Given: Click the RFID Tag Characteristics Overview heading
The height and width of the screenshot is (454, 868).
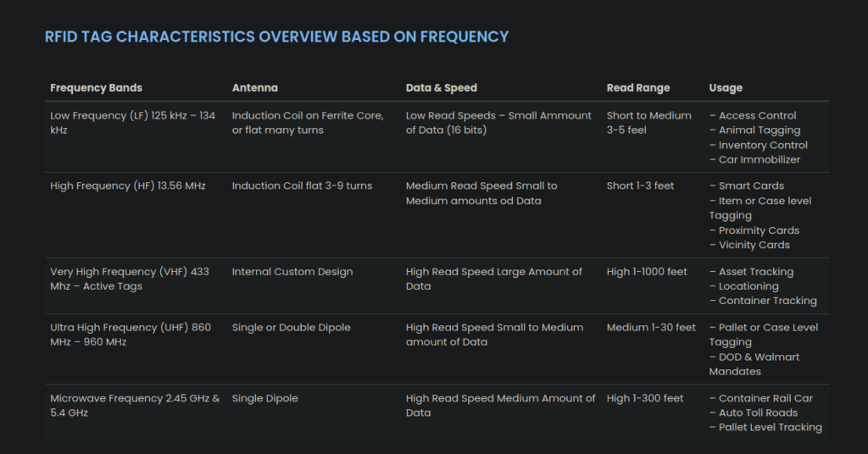Looking at the screenshot, I should click(x=276, y=36).
